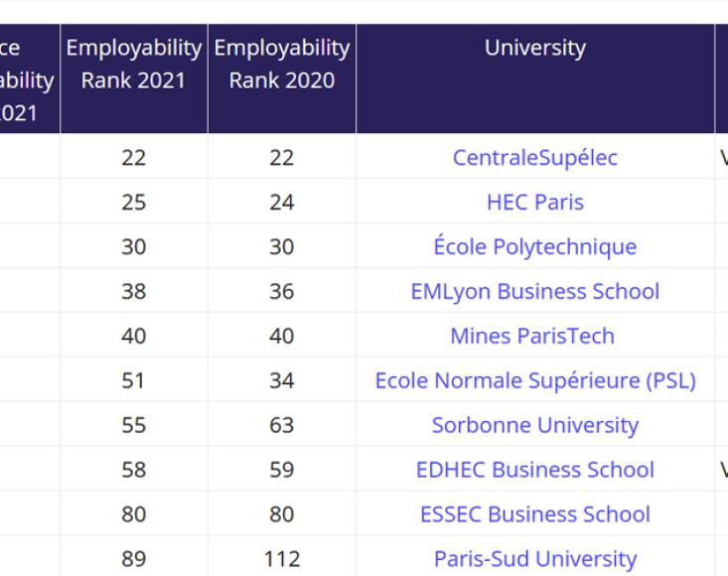Click the École Polytechnique link
The width and height of the screenshot is (728, 576).
535,246
